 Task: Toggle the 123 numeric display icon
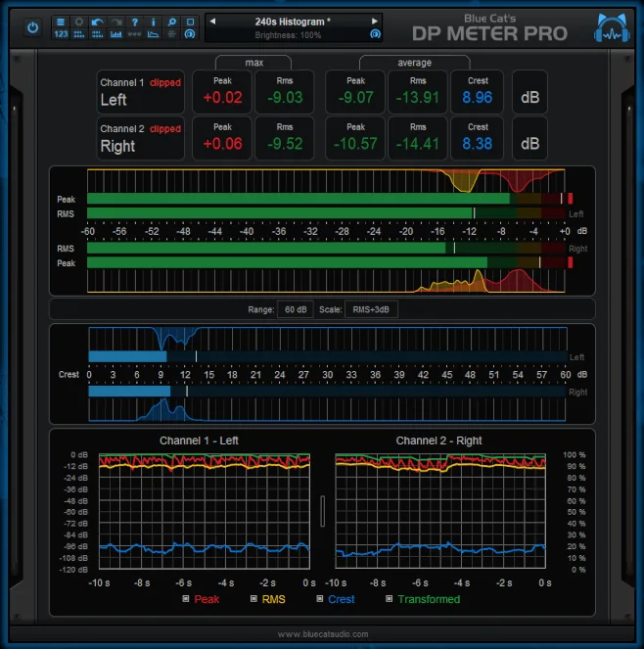point(61,34)
